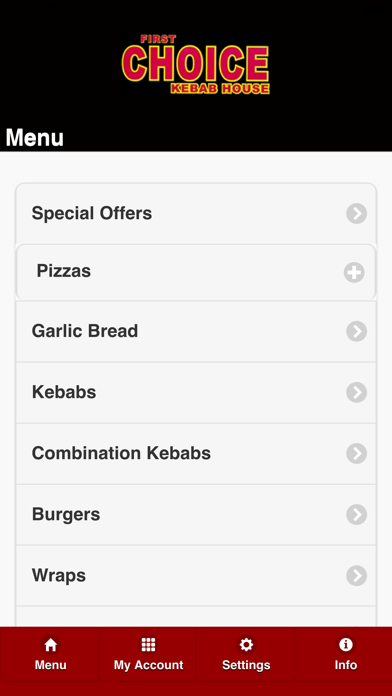Click the First Choice Kebab House logo

[x=195, y=64]
